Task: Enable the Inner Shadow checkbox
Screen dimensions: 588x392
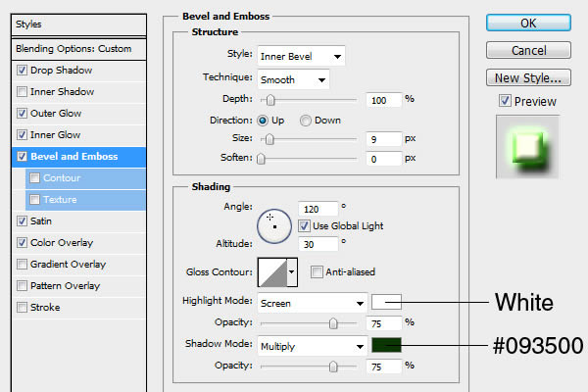Action: [22, 91]
